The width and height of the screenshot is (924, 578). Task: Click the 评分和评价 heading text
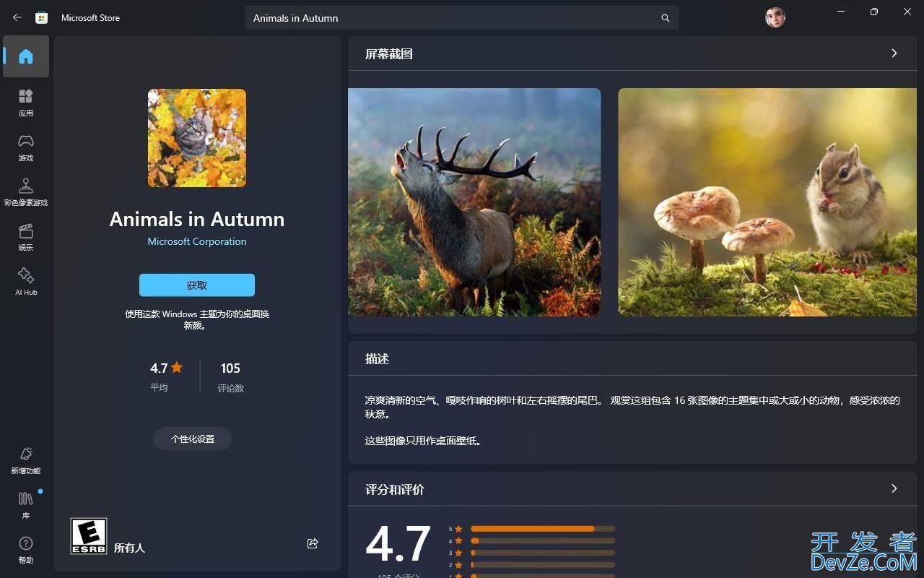coord(395,490)
